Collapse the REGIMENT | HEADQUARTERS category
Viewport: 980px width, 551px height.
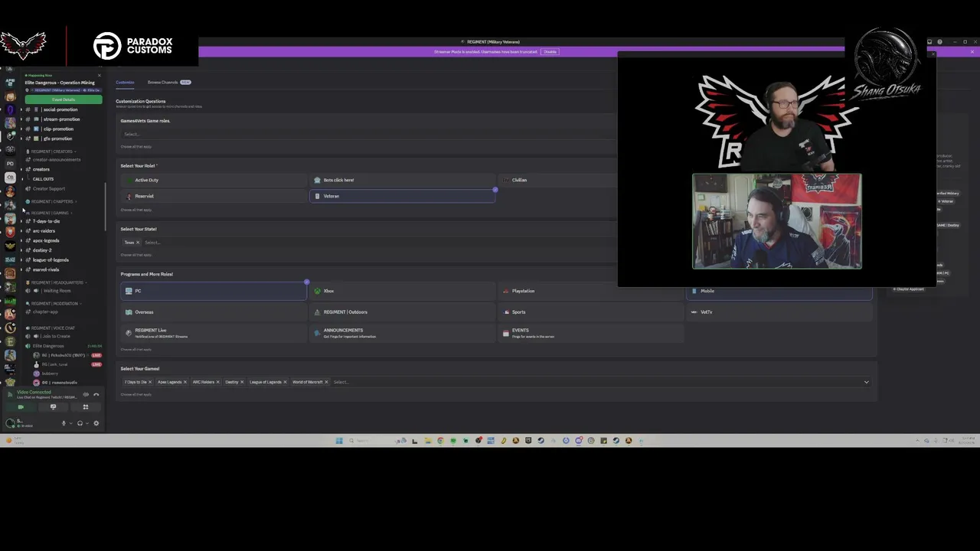(x=57, y=282)
